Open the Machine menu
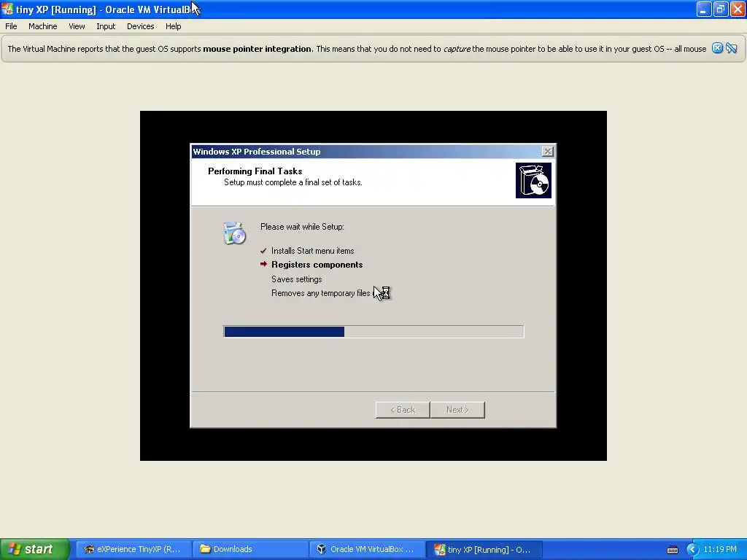This screenshot has width=747, height=560. pyautogui.click(x=42, y=26)
